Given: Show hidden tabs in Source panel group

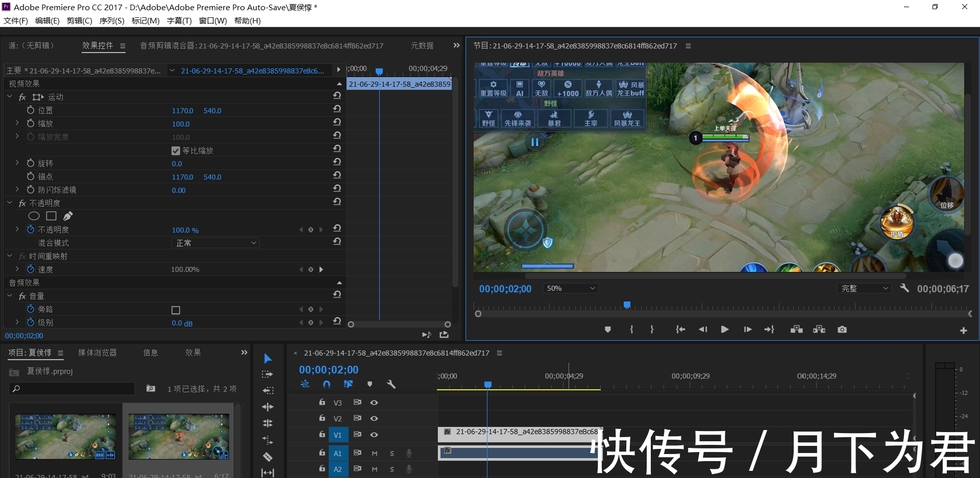Looking at the screenshot, I should [456, 45].
